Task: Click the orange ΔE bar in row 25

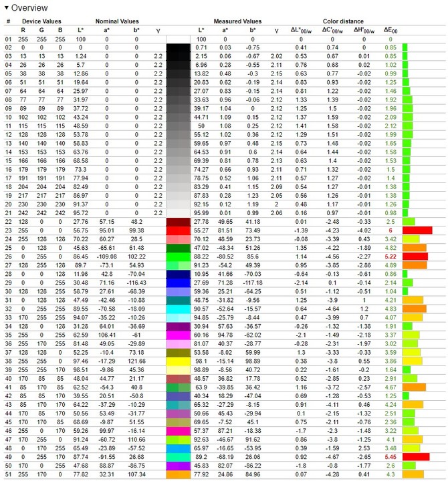Action: tap(415, 248)
